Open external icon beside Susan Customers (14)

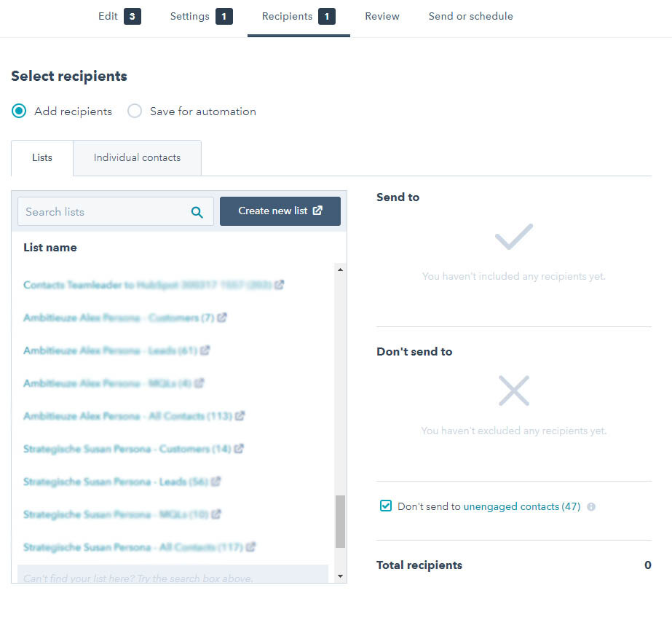tap(239, 449)
